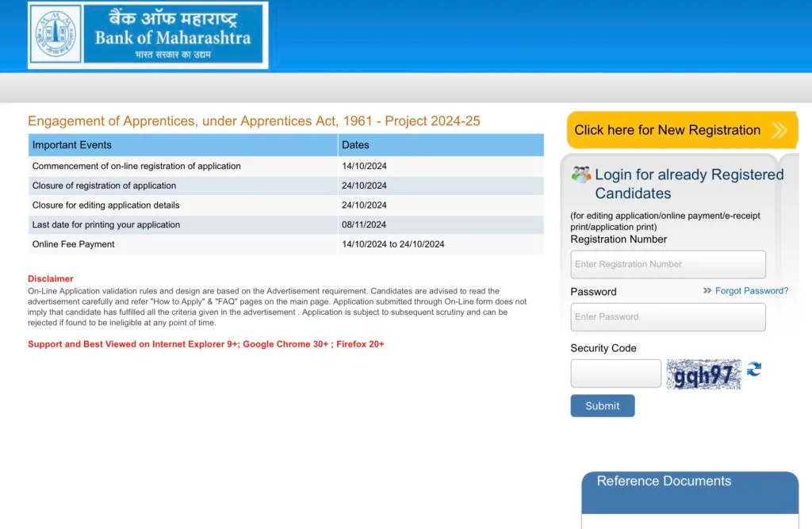The width and height of the screenshot is (812, 529).
Task: Click the Registration Number label
Action: click(619, 240)
